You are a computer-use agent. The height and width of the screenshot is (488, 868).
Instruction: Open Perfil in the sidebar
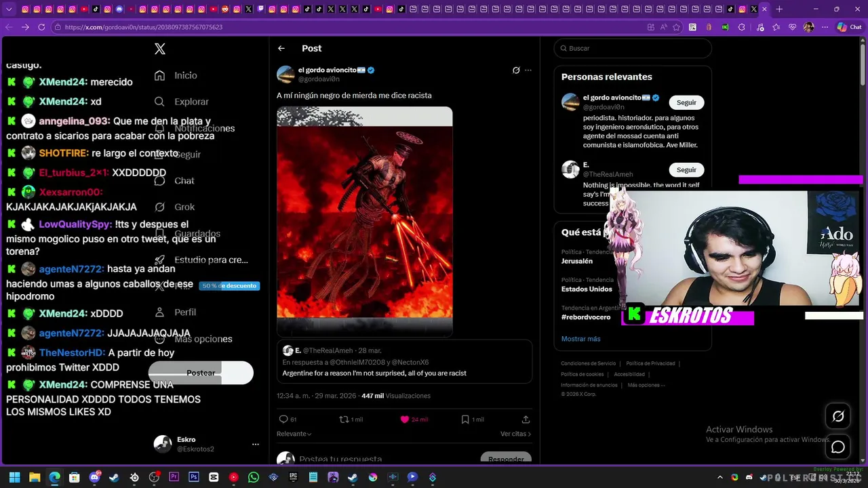tap(175, 312)
